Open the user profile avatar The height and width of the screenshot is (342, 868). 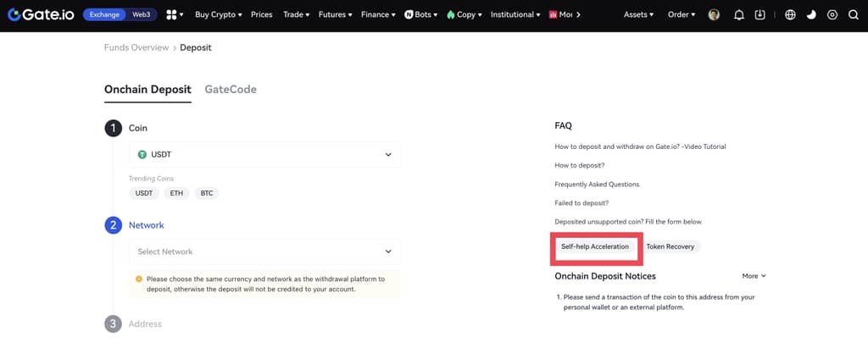pos(714,14)
